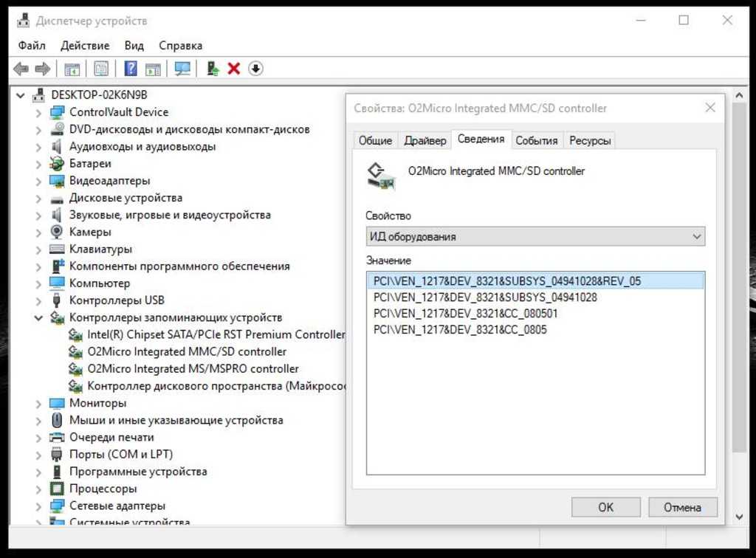Click the Scan for hardware changes monitor icon
The width and height of the screenshot is (756, 558).
pyautogui.click(x=182, y=69)
